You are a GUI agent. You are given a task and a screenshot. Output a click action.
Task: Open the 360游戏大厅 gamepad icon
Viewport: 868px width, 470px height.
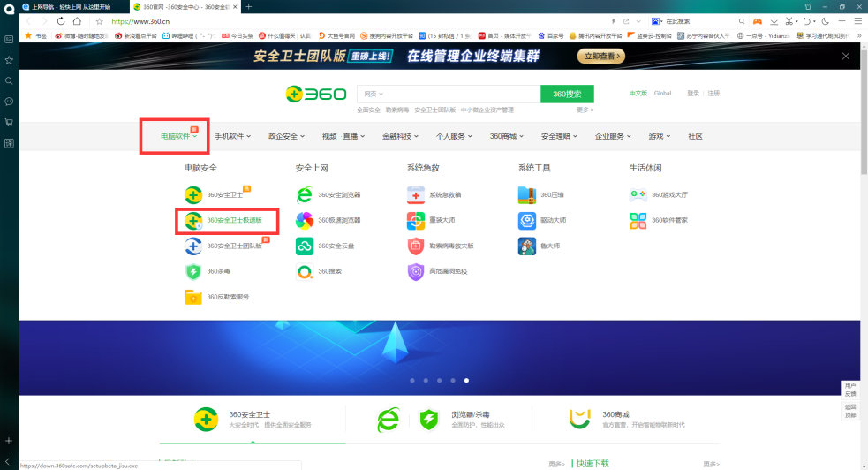(x=638, y=195)
